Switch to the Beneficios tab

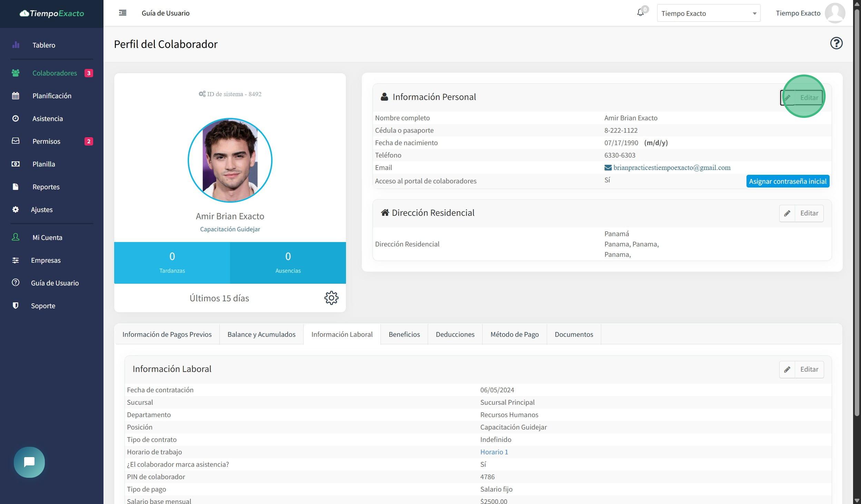coord(404,334)
